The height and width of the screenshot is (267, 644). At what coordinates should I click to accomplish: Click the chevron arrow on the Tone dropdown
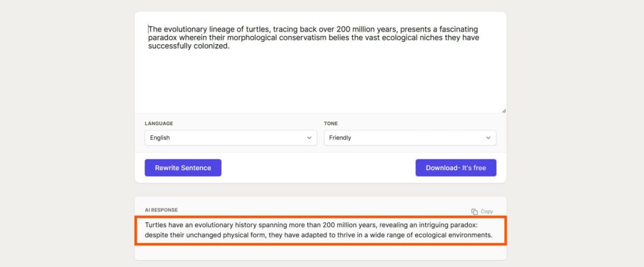click(488, 138)
